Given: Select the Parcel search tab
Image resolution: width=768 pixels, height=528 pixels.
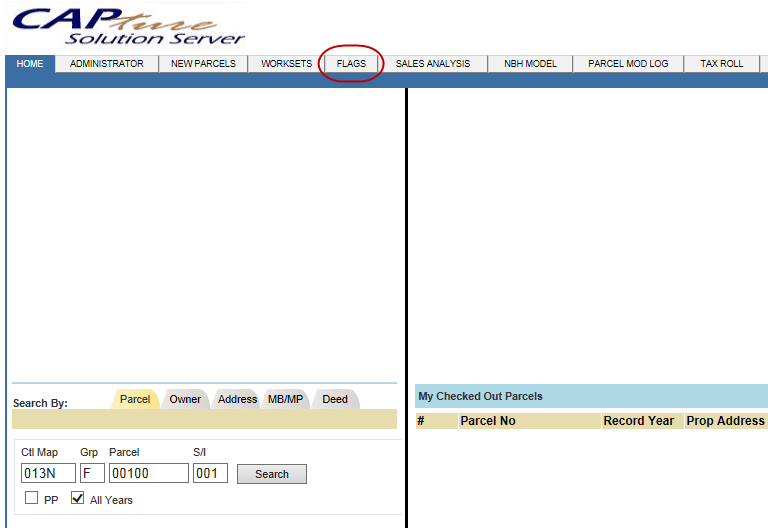Looking at the screenshot, I should [x=135, y=399].
